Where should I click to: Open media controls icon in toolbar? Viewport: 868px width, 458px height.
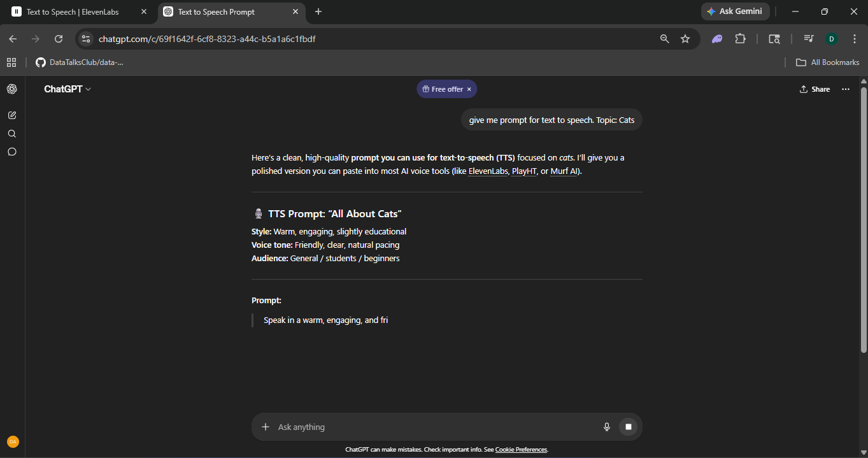point(809,39)
